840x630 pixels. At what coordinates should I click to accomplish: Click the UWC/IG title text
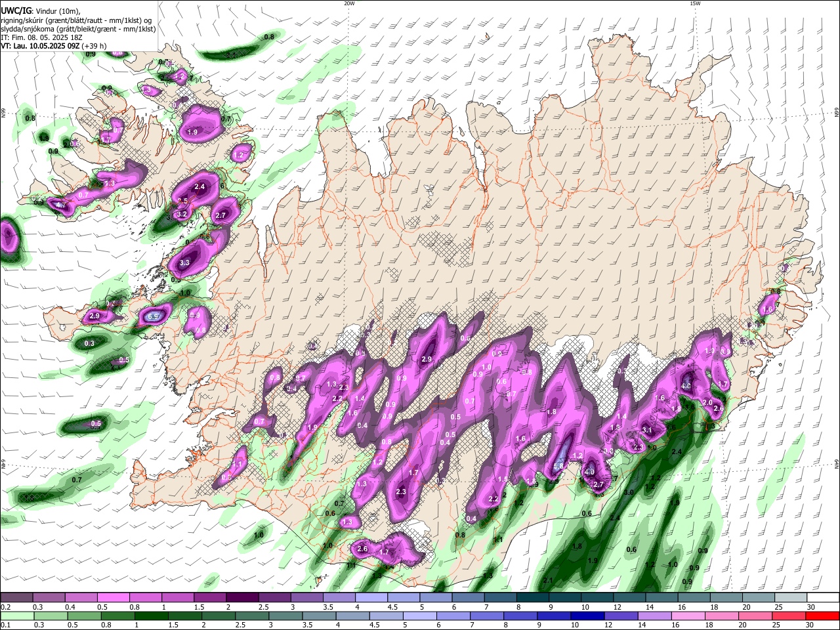point(16,10)
